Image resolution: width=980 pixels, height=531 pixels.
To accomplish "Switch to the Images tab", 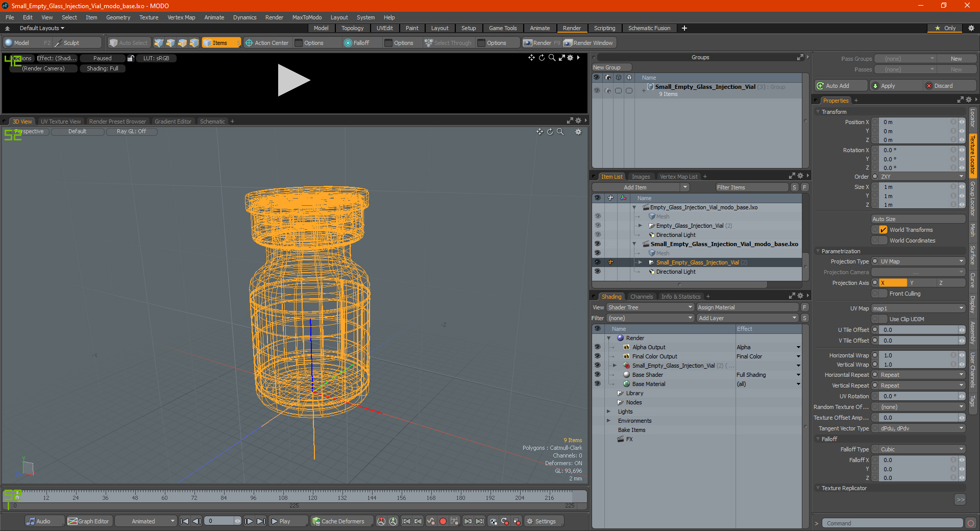I will [641, 177].
